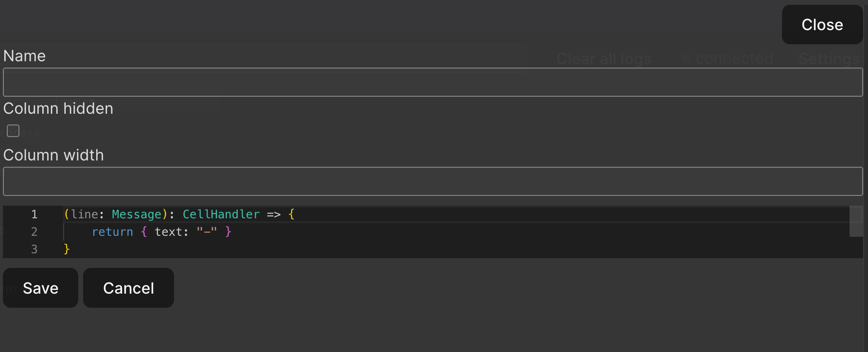This screenshot has height=352, width=868.
Task: Click the Name field label
Action: click(24, 56)
